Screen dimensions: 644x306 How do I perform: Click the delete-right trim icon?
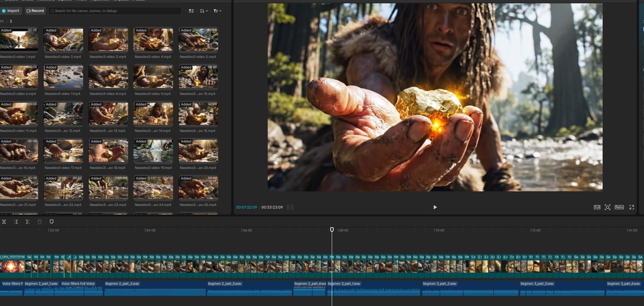28,221
